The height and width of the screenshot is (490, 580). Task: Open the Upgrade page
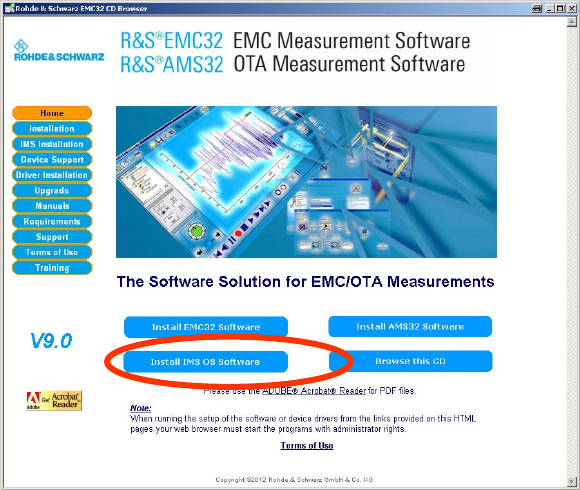(52, 190)
